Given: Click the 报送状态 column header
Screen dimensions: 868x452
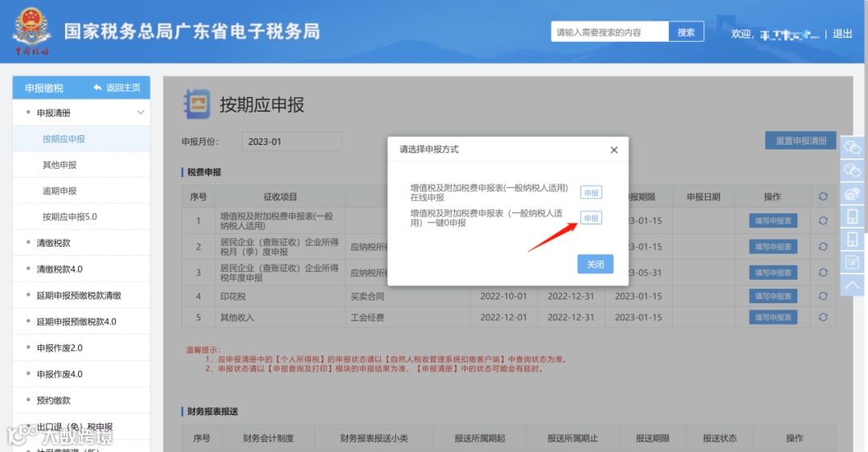Looking at the screenshot, I should coord(719,438).
